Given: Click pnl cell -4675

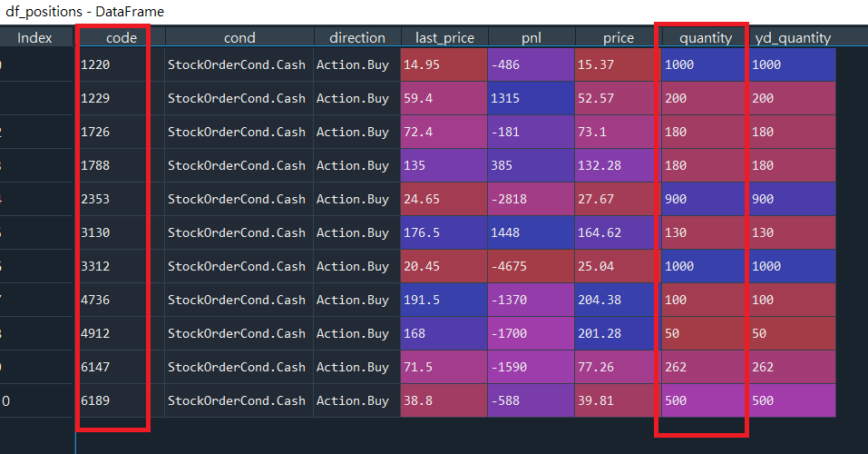Looking at the screenshot, I should 532,266.
